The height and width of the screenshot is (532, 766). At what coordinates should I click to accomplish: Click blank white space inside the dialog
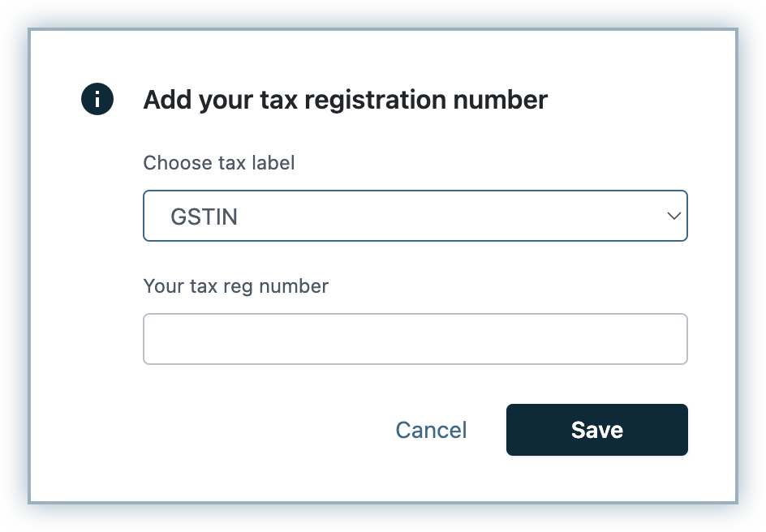[243, 454]
